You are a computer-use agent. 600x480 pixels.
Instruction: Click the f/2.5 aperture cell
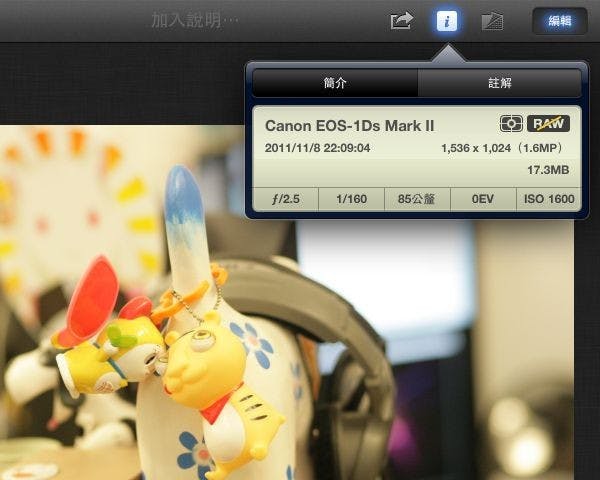coord(286,199)
